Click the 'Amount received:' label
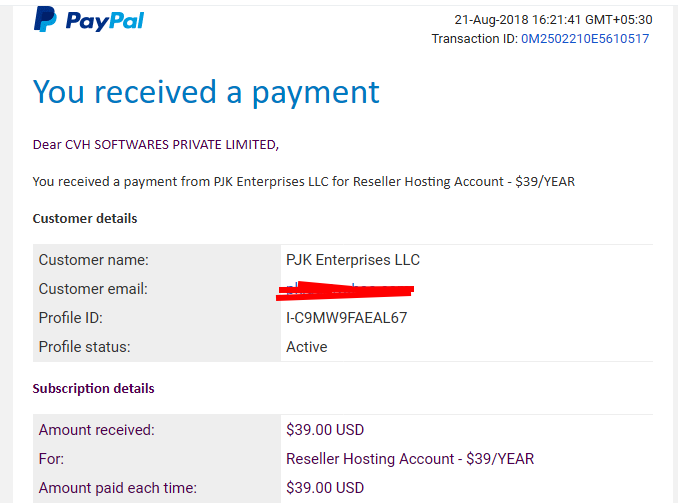Viewport: 678px width, 503px height. pos(96,430)
